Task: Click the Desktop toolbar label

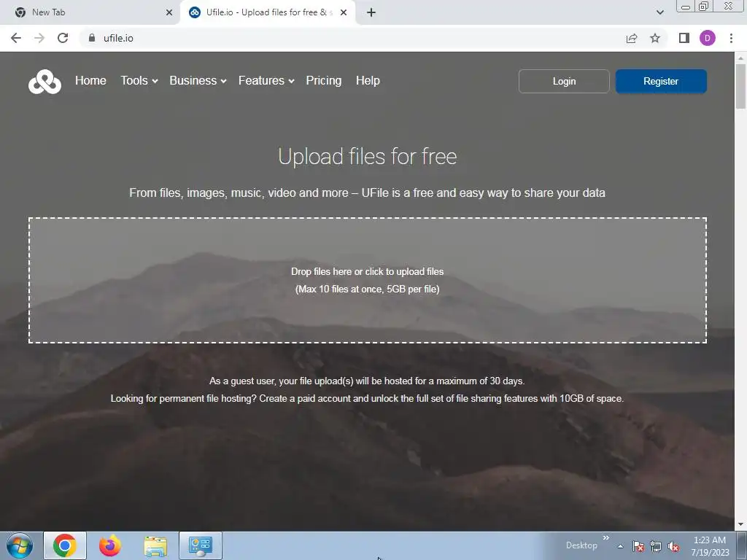Action: (581, 545)
